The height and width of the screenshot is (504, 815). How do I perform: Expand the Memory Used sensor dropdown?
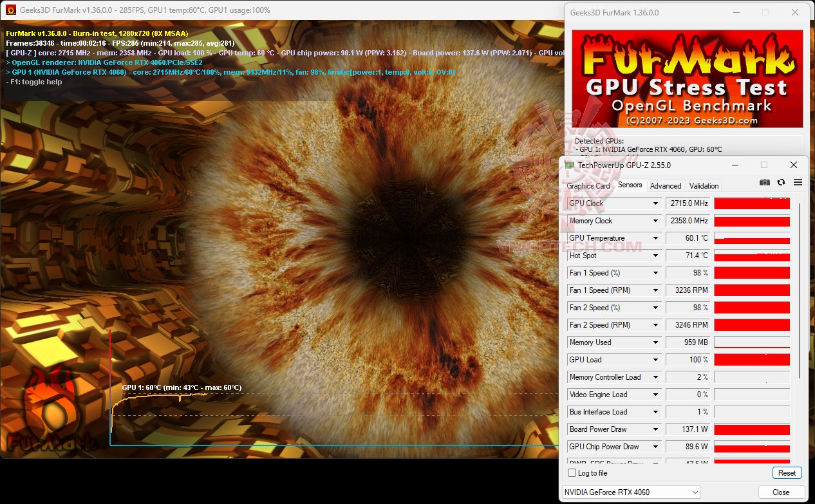655,342
